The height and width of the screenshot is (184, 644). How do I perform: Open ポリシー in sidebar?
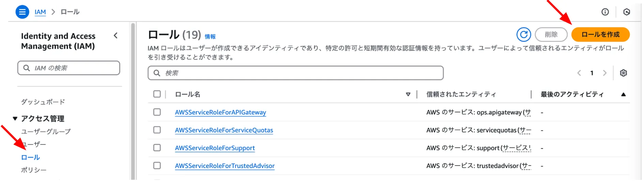pyautogui.click(x=34, y=170)
